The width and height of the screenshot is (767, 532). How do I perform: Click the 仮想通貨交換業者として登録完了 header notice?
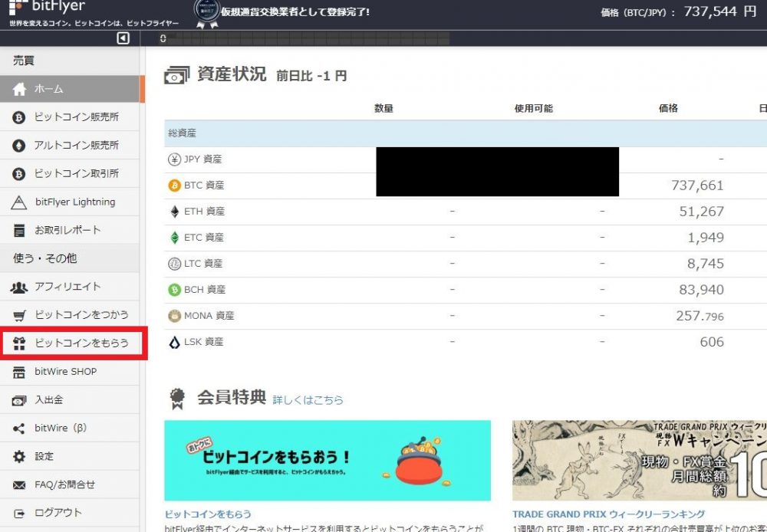(295, 11)
